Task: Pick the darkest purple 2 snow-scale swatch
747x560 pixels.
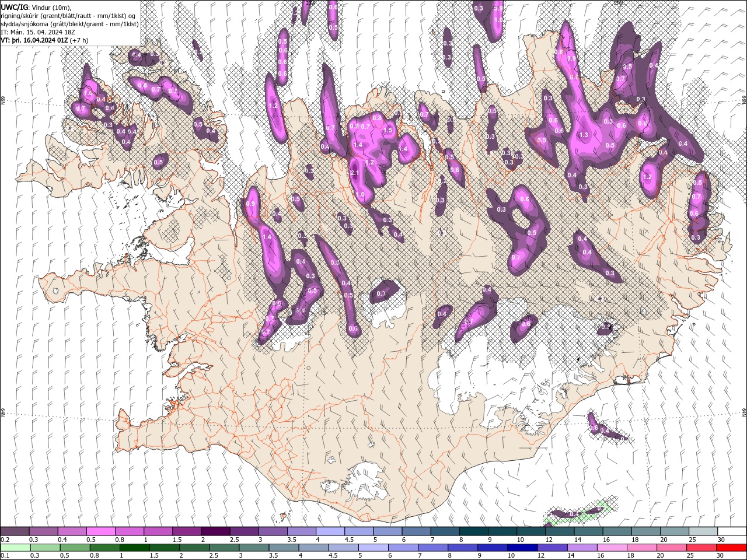Action: point(215,531)
